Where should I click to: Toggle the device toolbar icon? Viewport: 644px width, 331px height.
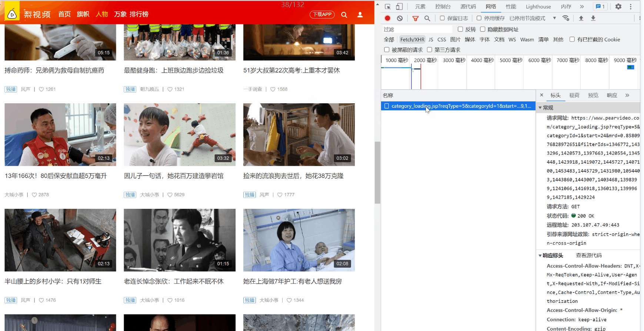coord(399,7)
